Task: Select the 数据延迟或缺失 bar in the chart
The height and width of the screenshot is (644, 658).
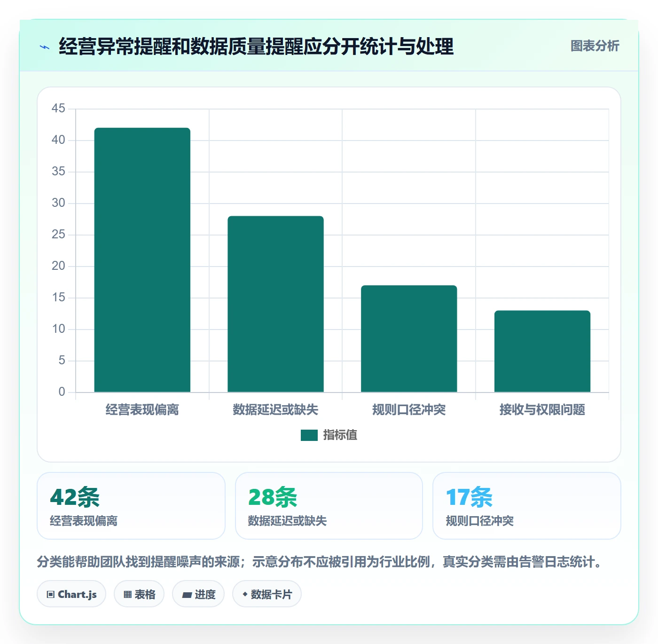Action: click(276, 304)
